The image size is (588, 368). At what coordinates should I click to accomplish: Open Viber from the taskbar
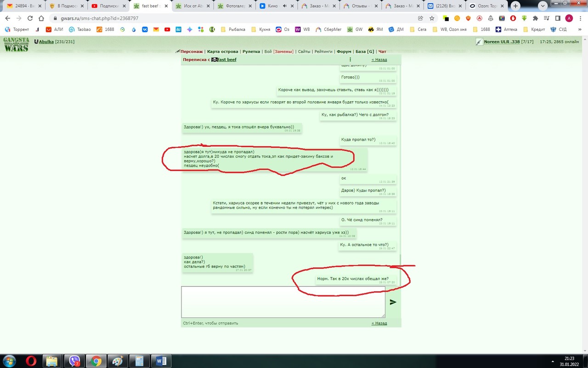74,361
